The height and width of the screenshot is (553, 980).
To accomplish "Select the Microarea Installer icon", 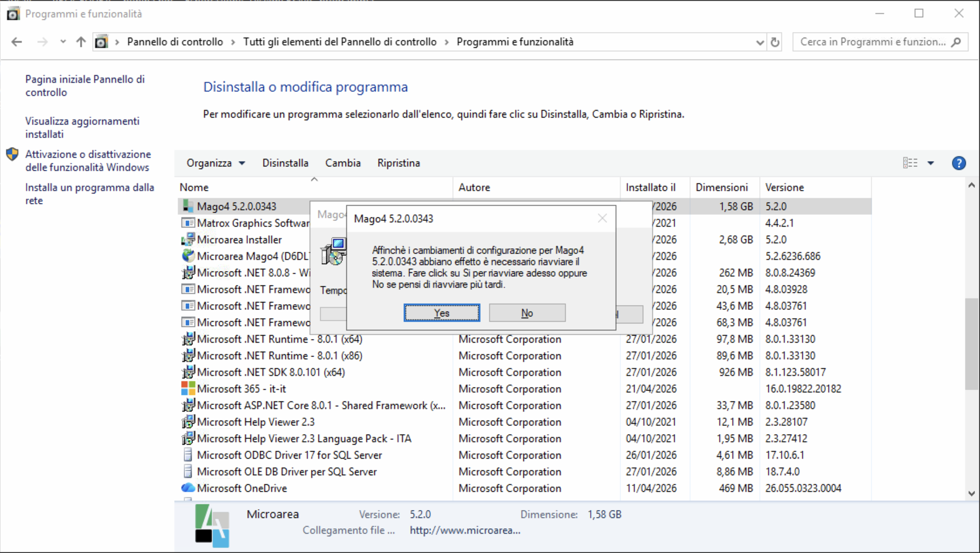I will pos(188,239).
